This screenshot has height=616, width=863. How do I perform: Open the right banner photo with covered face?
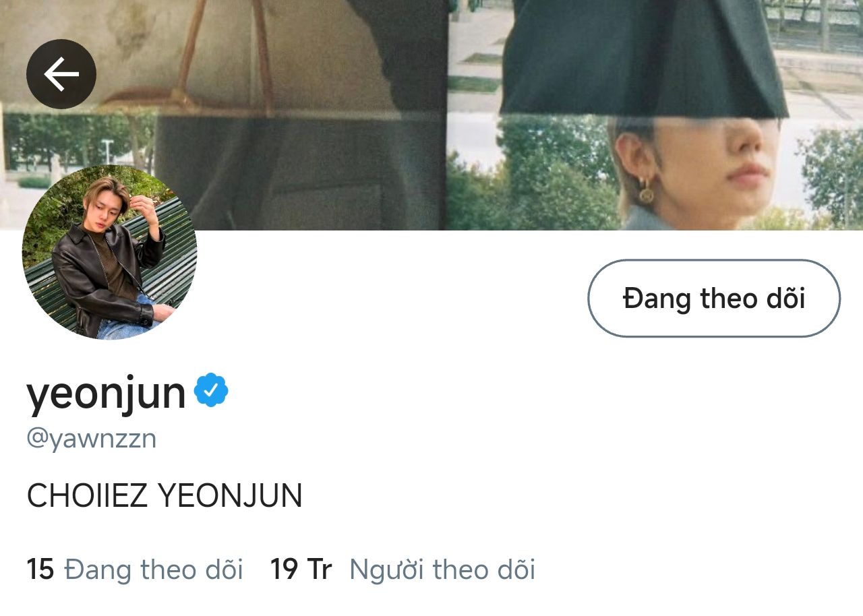(655, 115)
